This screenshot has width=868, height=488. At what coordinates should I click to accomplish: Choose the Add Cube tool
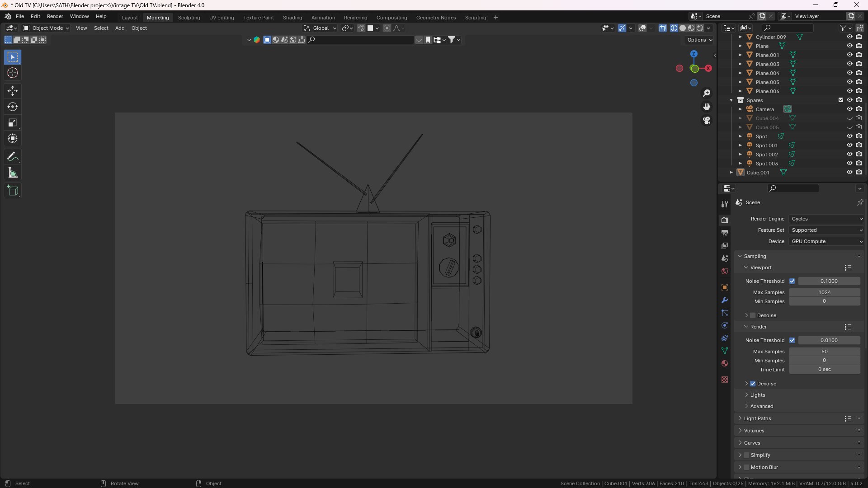pyautogui.click(x=13, y=191)
